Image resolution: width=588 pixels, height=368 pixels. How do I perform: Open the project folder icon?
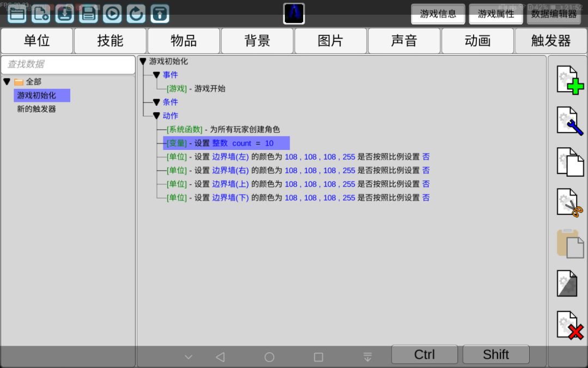pyautogui.click(x=17, y=14)
